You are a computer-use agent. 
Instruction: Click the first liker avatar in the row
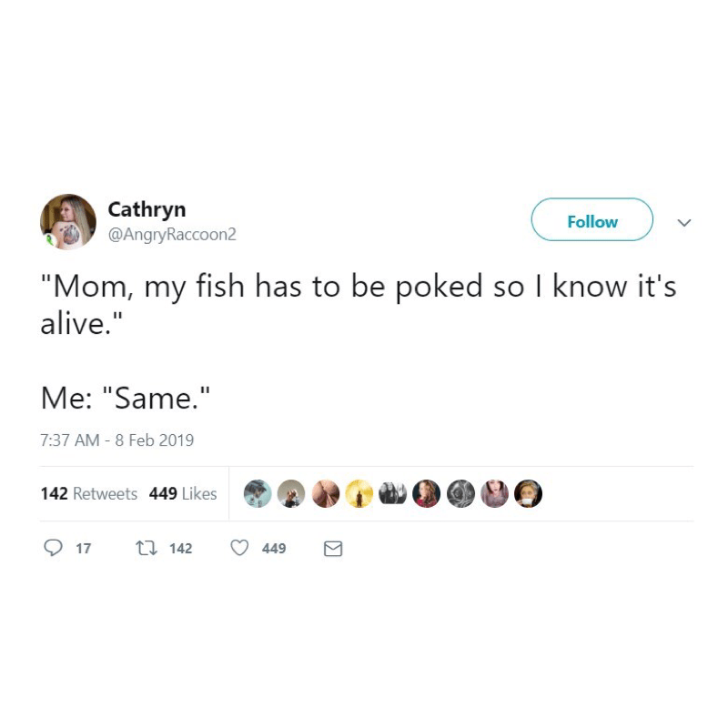point(258,493)
